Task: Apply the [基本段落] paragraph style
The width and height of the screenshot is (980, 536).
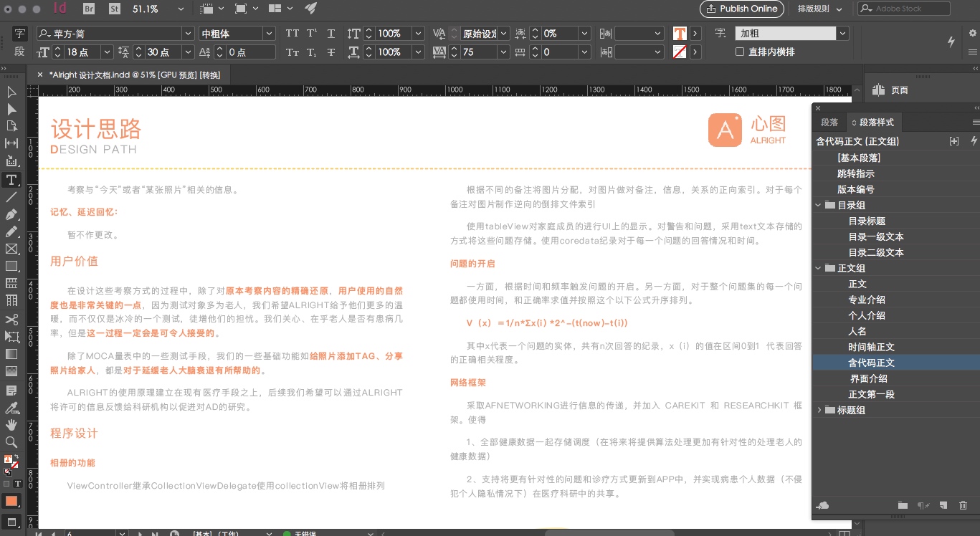Action: click(895, 158)
